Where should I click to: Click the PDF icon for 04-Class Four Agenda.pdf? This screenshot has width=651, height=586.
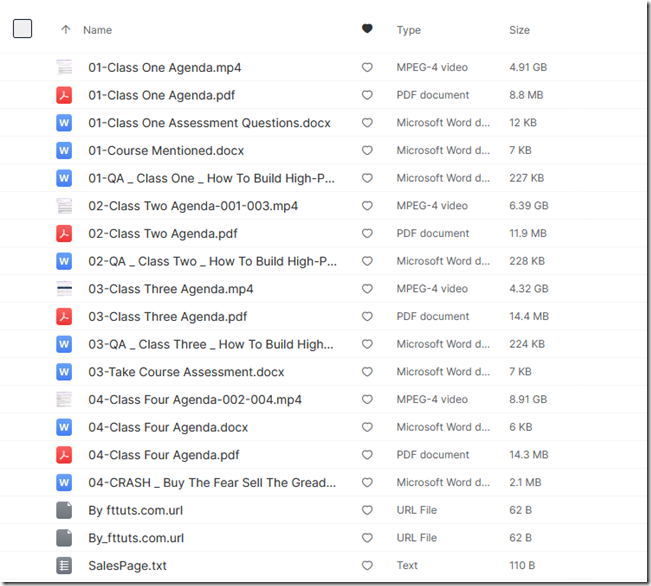tap(65, 455)
